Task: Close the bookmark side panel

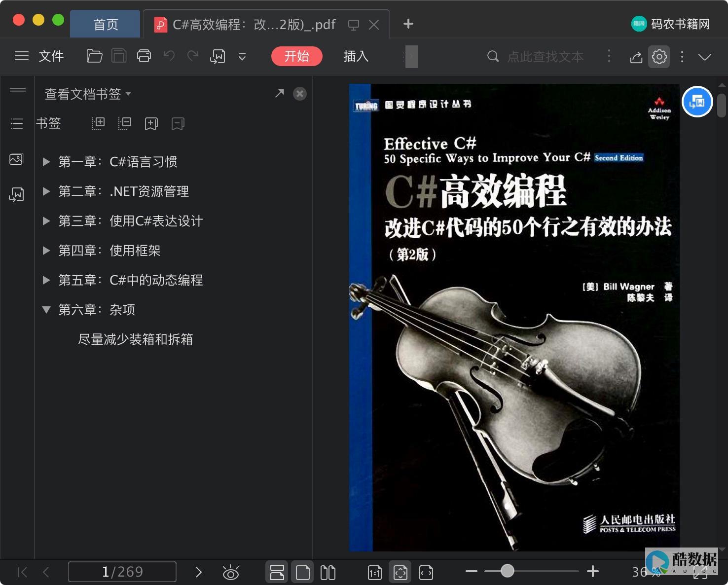Action: 300,94
